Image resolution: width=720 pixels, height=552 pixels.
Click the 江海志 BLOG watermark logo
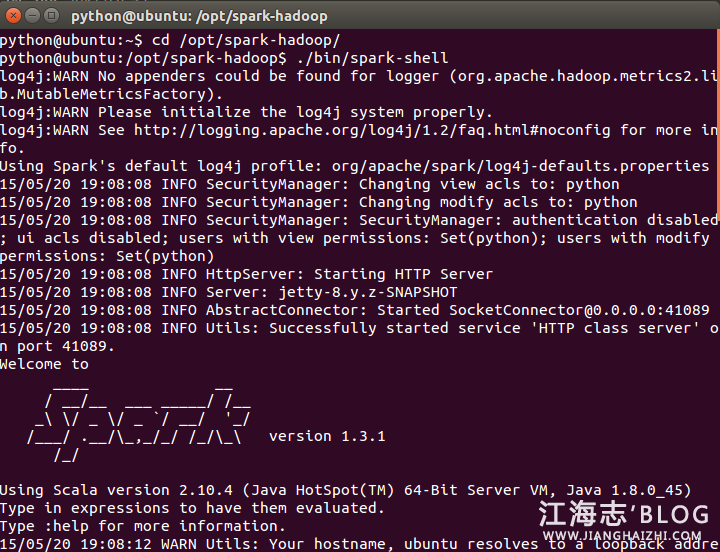[624, 516]
